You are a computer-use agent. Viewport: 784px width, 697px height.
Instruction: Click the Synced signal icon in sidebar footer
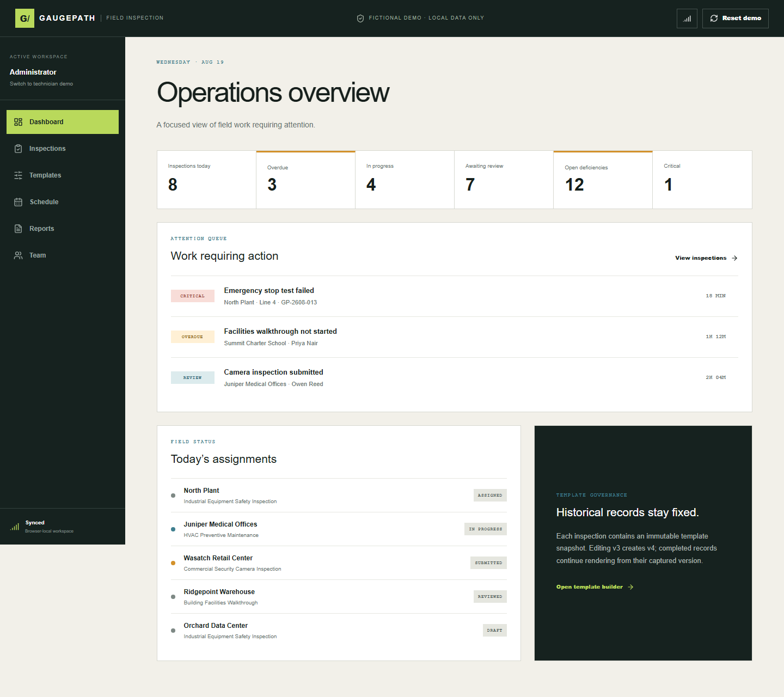15,527
